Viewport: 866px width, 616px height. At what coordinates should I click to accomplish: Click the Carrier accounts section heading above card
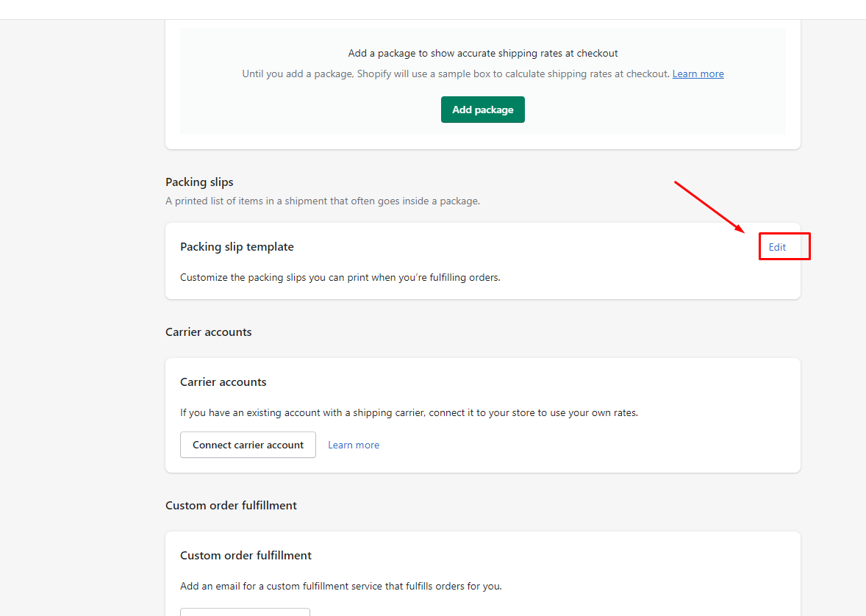coord(208,332)
